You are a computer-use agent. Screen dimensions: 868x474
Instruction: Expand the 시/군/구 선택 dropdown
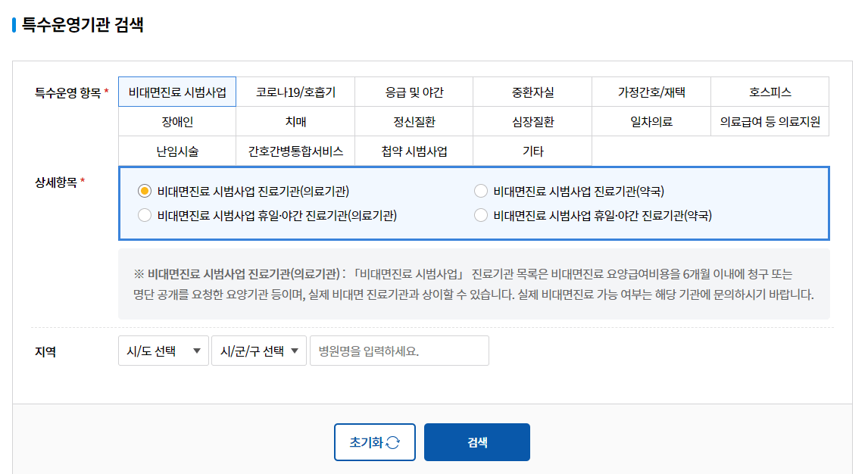(258, 350)
